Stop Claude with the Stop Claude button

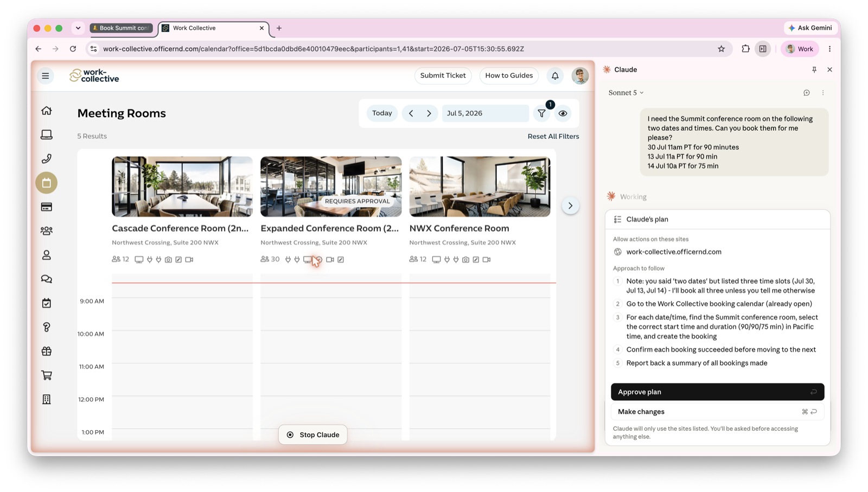pyautogui.click(x=313, y=435)
